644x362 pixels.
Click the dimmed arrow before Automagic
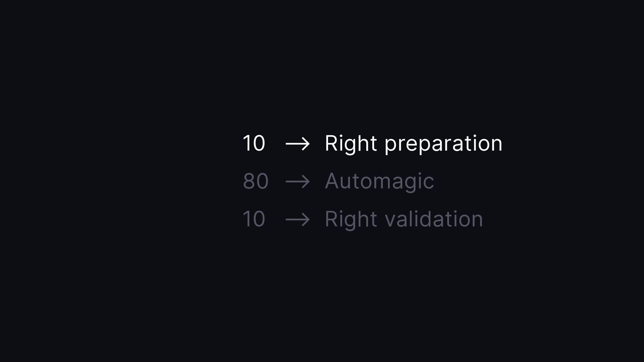pos(298,182)
